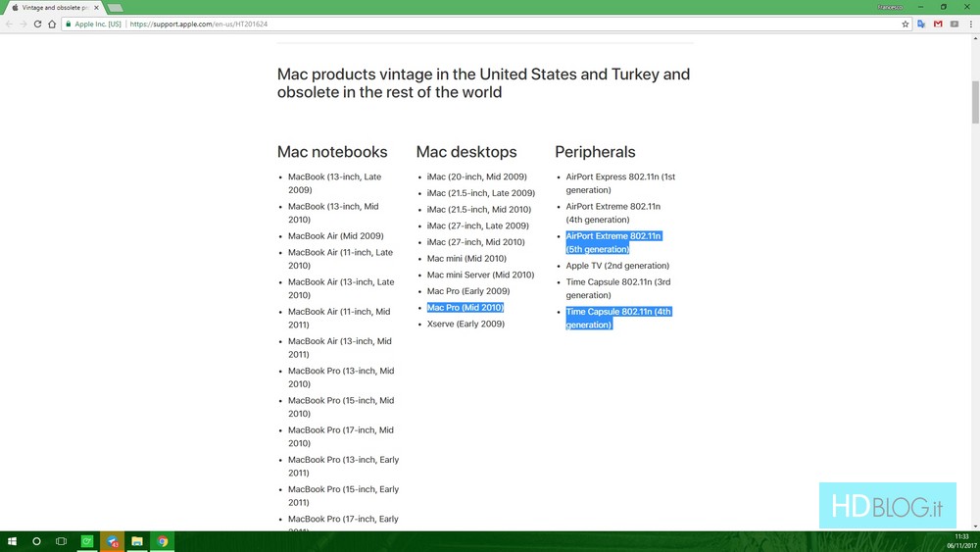This screenshot has width=980, height=552.
Task: Click highlighted 'Mac Pro (Mid 2010)' item
Action: 465,307
